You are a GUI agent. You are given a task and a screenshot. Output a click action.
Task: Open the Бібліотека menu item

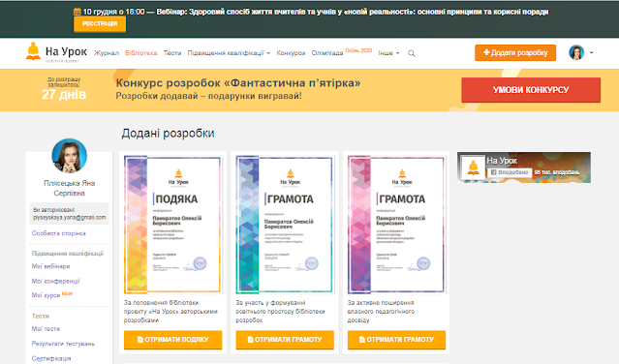[140, 53]
